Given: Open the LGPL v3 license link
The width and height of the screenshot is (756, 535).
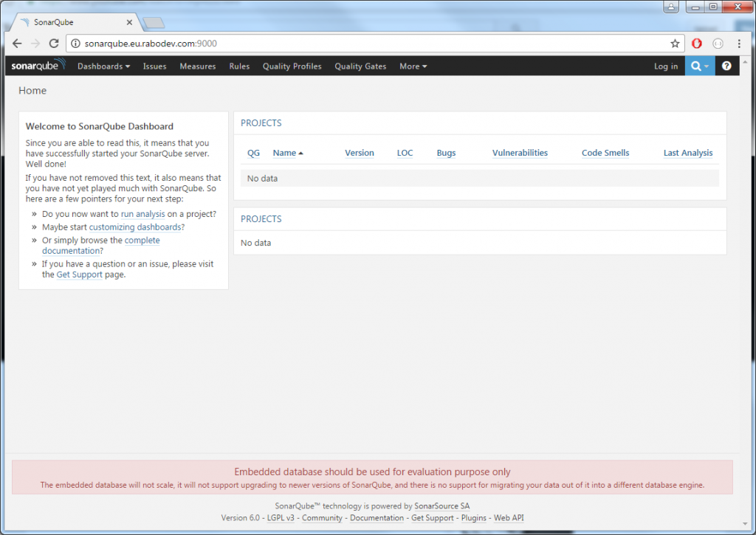Looking at the screenshot, I should coord(281,517).
